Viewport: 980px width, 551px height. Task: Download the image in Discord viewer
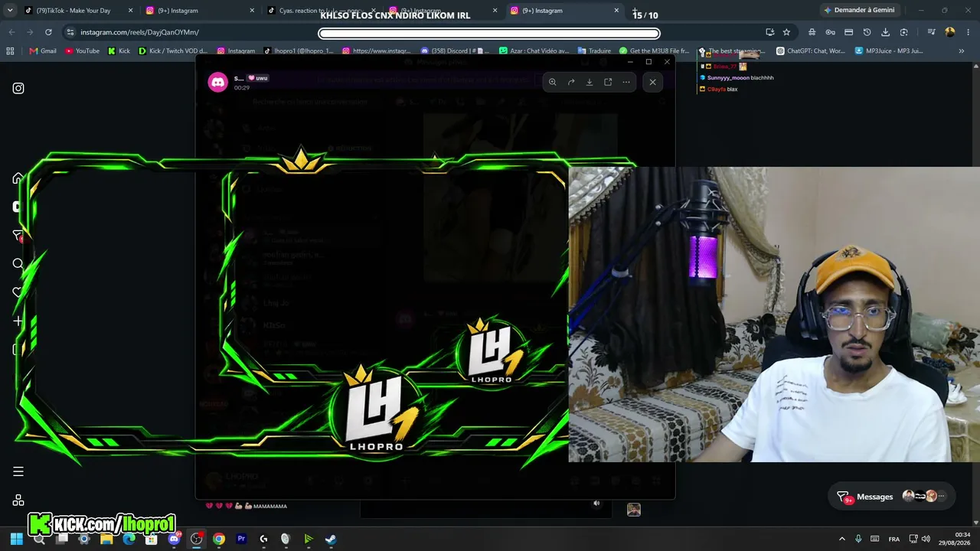pos(590,82)
